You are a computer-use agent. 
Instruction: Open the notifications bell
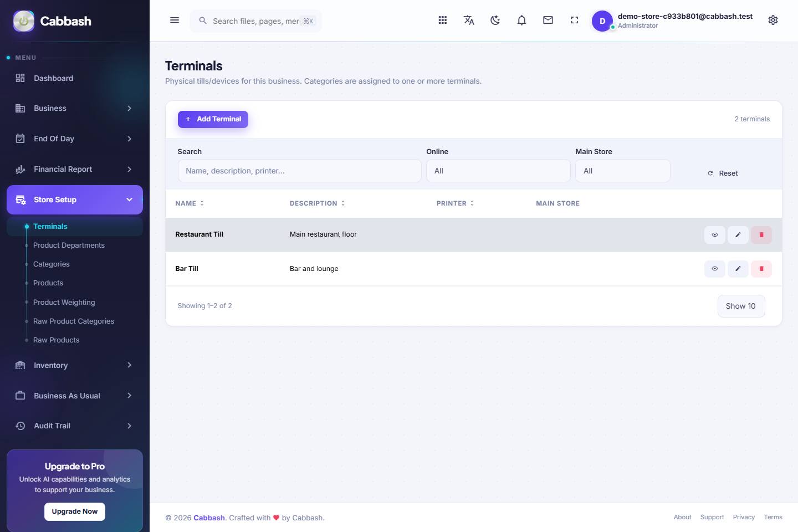521,21
